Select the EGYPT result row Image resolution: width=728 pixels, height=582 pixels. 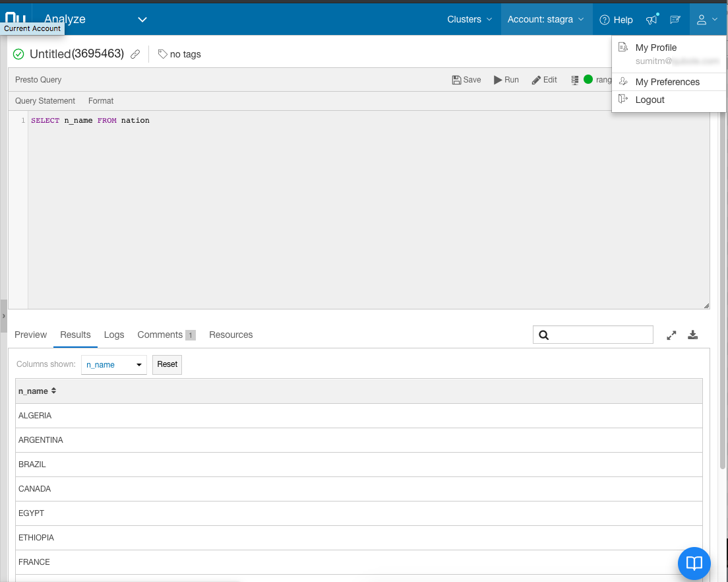tap(359, 513)
